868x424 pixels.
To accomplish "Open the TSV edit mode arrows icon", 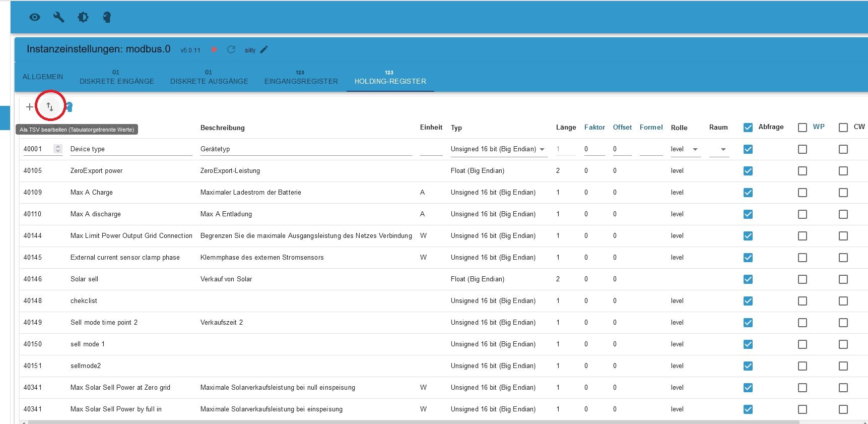I will pyautogui.click(x=50, y=107).
